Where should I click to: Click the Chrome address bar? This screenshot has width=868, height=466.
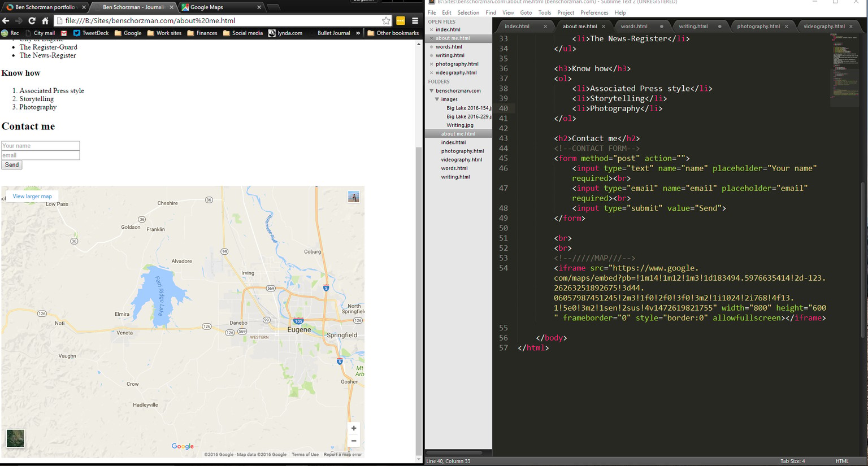point(220,20)
